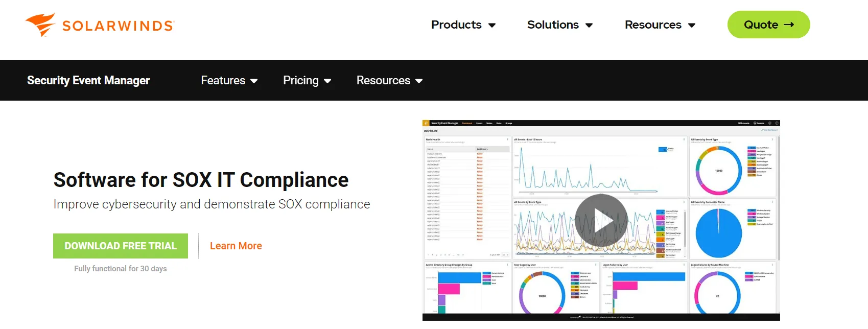Open Resources in the black product bar
This screenshot has height=329, width=868.
click(x=383, y=80)
